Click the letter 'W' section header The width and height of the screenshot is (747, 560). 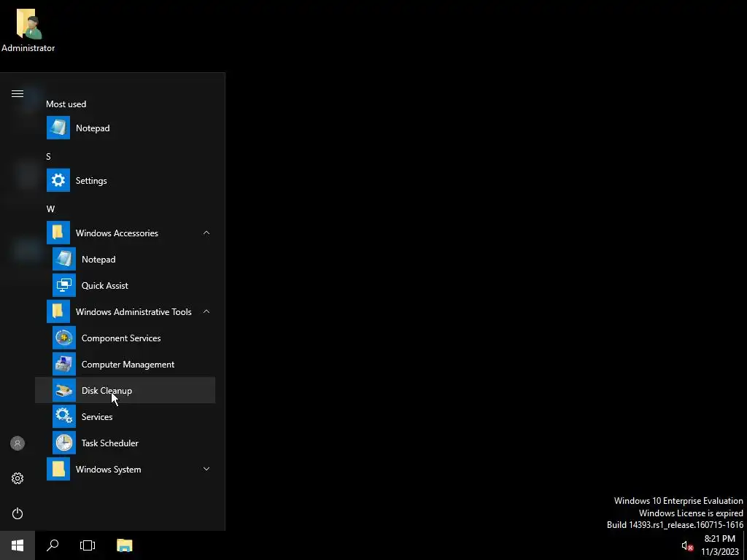pyautogui.click(x=50, y=209)
